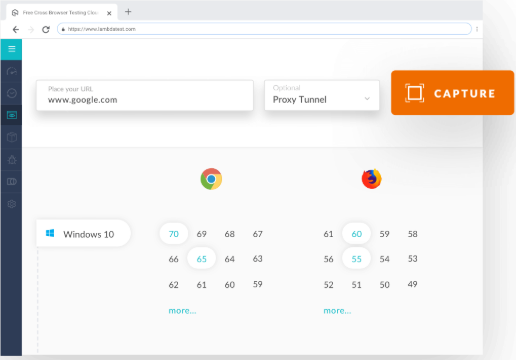Open the cube box icon in sidebar
516x360 pixels.
(12, 137)
